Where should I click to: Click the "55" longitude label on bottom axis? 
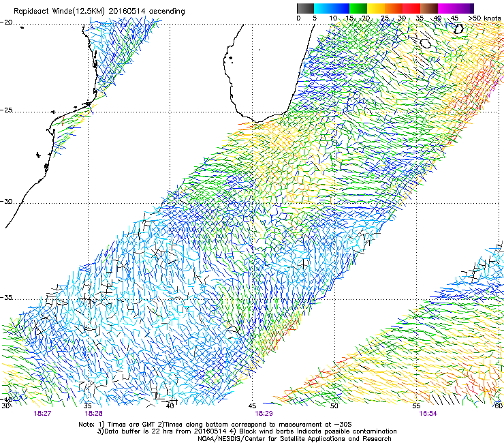point(417,406)
